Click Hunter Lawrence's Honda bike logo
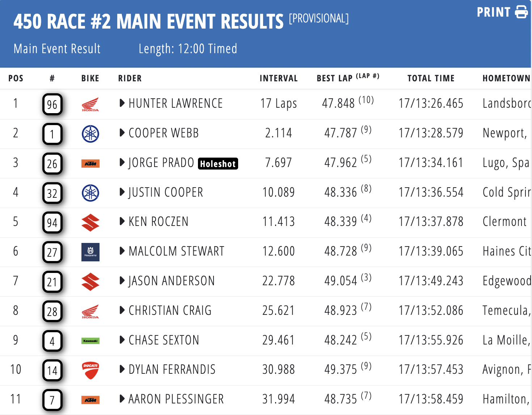The image size is (532, 415). click(90, 104)
